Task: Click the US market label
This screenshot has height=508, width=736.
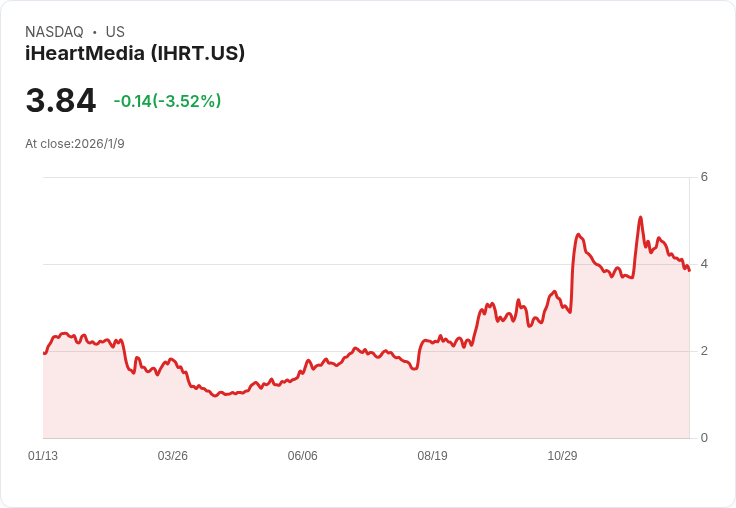Action: 115,32
